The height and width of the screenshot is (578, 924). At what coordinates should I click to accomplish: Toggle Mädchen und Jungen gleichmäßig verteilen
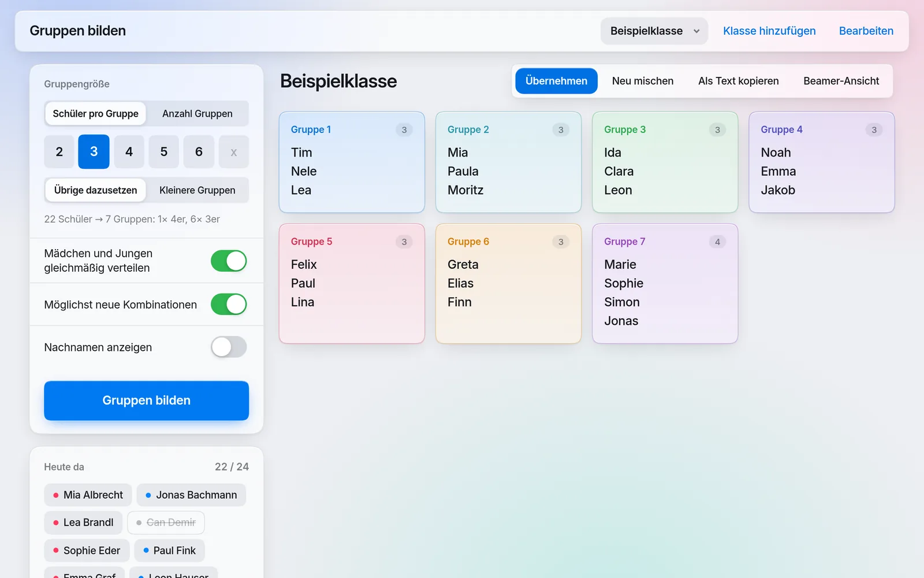[x=229, y=261]
